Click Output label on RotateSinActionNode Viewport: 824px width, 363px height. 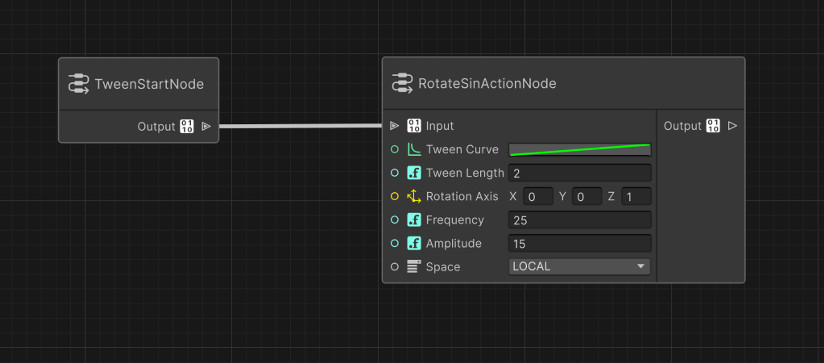(x=683, y=126)
